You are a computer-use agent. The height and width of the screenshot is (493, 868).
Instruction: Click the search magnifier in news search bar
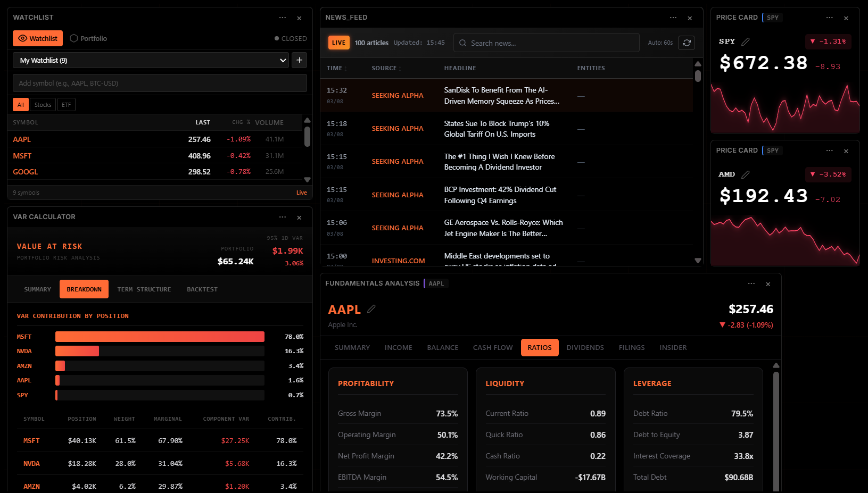tap(462, 43)
